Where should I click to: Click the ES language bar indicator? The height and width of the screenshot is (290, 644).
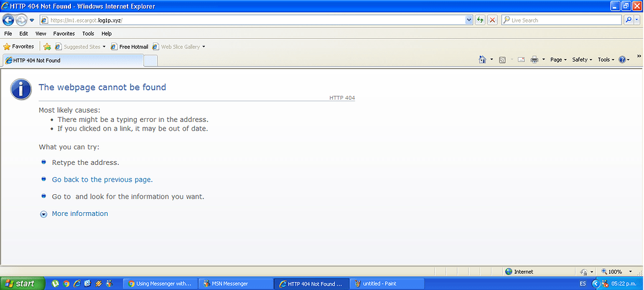(x=582, y=283)
